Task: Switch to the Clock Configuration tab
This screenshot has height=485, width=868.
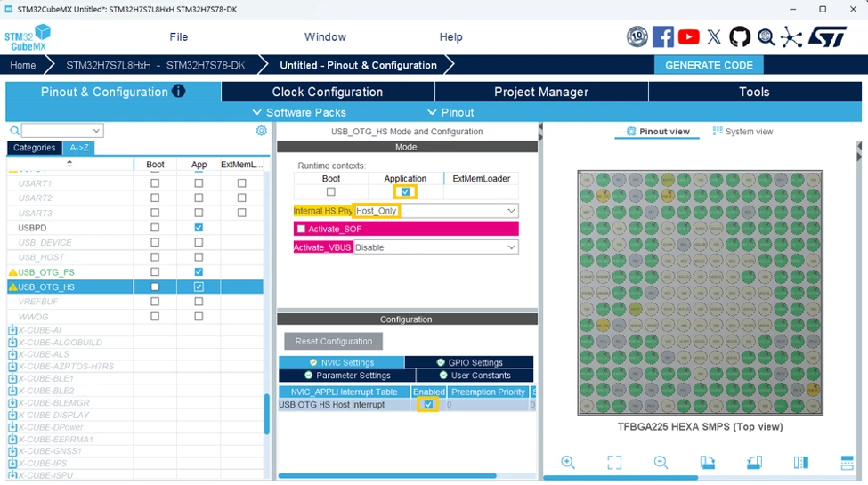Action: click(x=328, y=92)
